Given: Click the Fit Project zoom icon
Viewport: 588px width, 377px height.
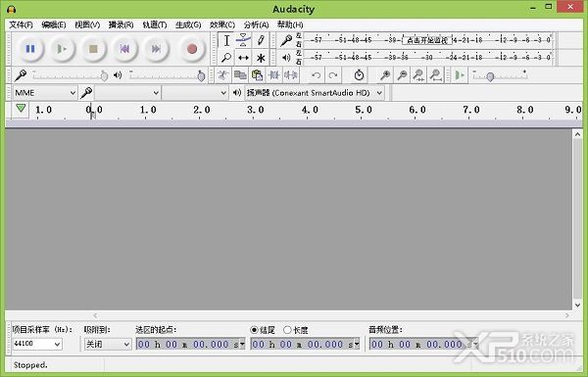Looking at the screenshot, I should pos(435,75).
